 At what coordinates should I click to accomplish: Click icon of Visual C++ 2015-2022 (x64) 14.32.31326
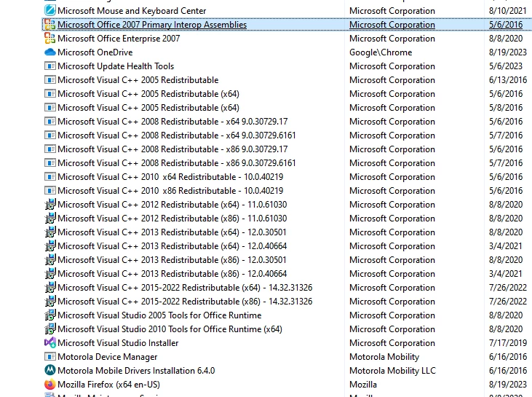tap(50, 288)
